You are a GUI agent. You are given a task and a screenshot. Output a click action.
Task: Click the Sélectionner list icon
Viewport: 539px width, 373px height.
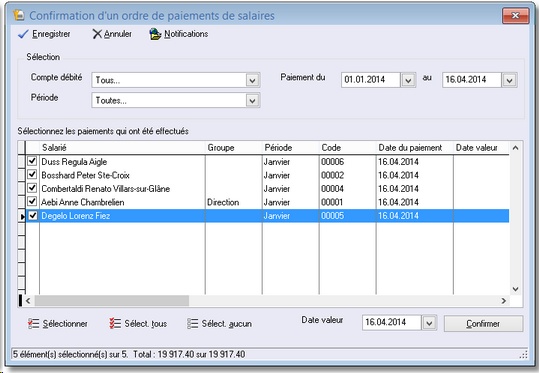(33, 323)
